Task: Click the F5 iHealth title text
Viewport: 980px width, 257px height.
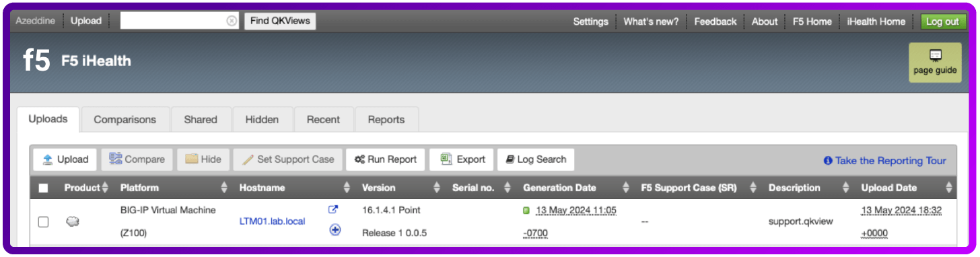Action: (96, 61)
